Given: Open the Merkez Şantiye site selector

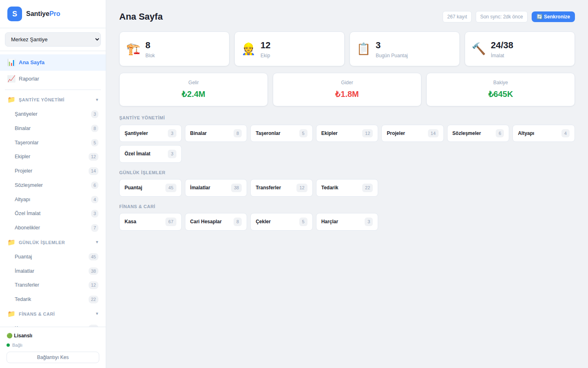Looking at the screenshot, I should click(53, 39).
